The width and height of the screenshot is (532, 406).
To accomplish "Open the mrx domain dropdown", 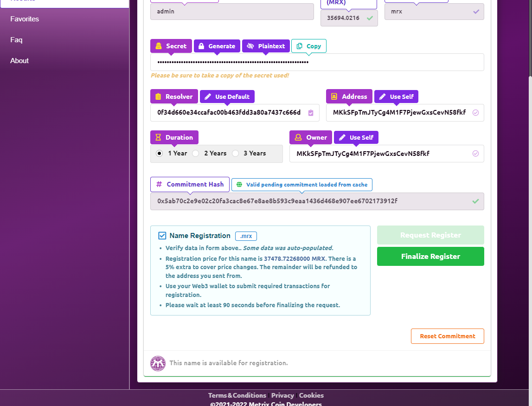I will pyautogui.click(x=434, y=12).
